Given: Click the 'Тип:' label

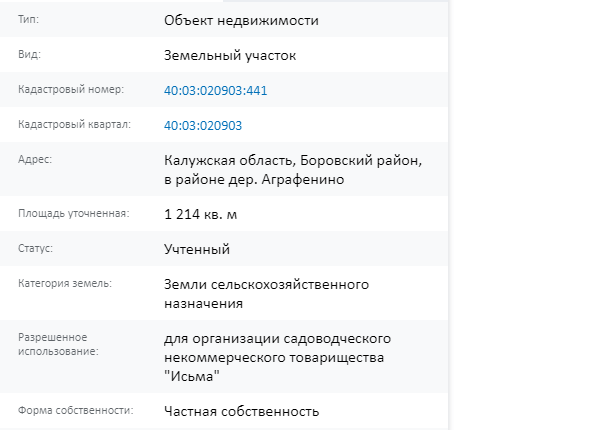Looking at the screenshot, I should (29, 19).
